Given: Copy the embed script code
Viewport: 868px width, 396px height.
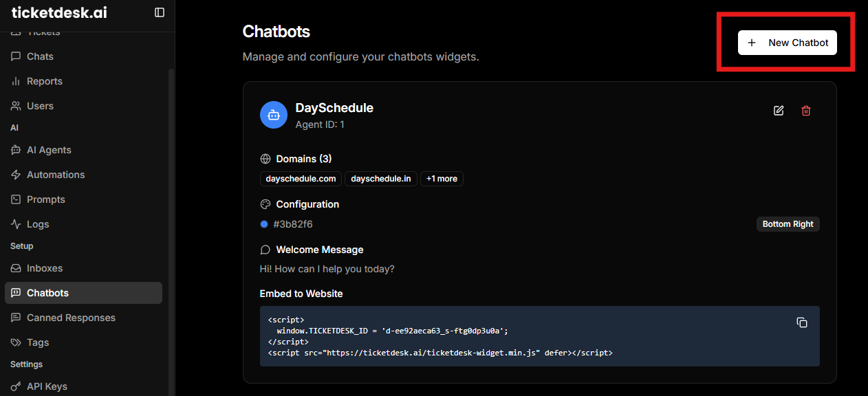Looking at the screenshot, I should coord(802,322).
